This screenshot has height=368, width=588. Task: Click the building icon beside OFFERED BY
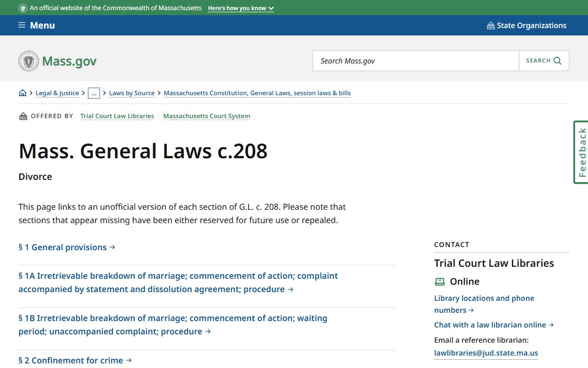(23, 116)
